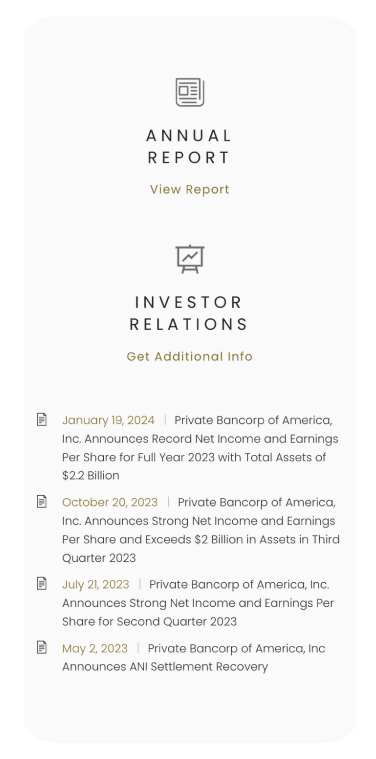The image size is (376, 759).
Task: Click the document icon beside July 21, 2023
Action: click(x=42, y=584)
